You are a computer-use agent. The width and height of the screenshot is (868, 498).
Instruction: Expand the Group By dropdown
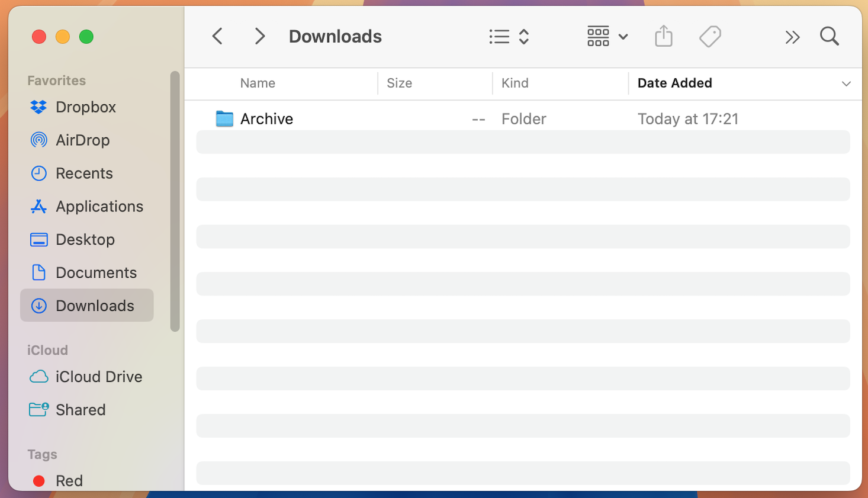[607, 37]
